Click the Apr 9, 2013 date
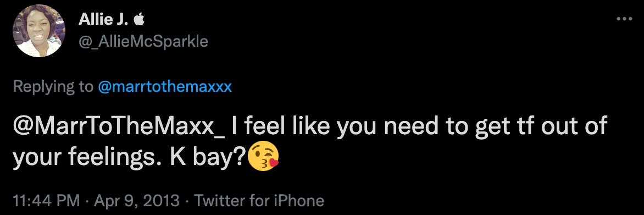The height and width of the screenshot is (215, 644). pos(136,201)
